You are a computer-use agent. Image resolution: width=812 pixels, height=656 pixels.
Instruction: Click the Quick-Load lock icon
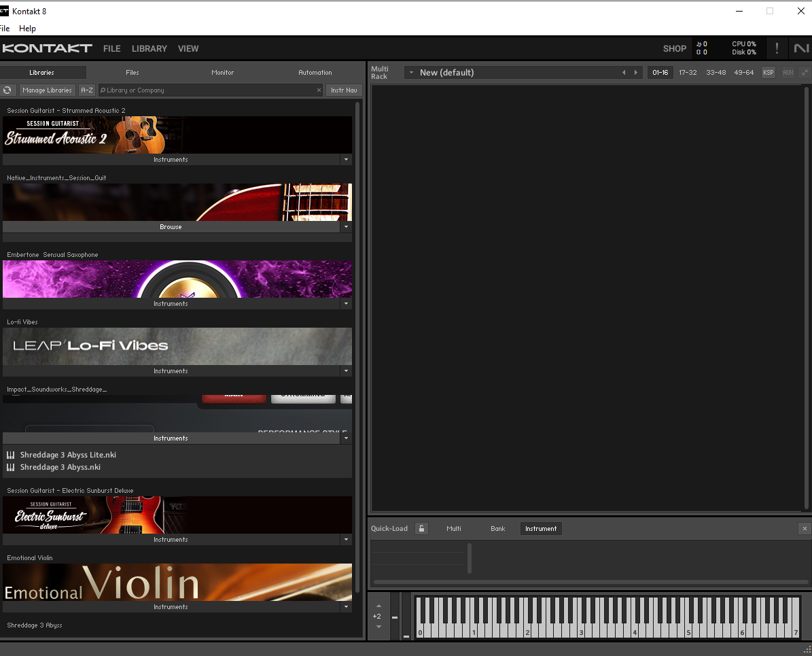pyautogui.click(x=421, y=528)
